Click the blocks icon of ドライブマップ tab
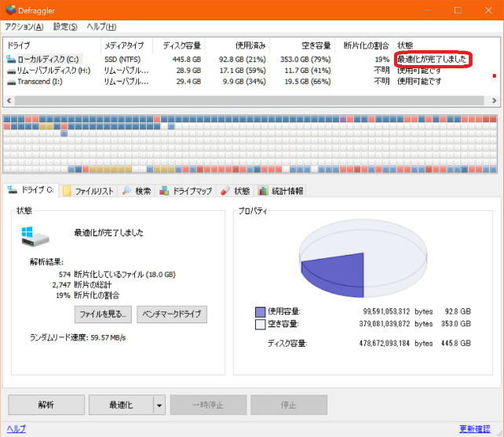Screen dimensions: 504x437 [164, 191]
